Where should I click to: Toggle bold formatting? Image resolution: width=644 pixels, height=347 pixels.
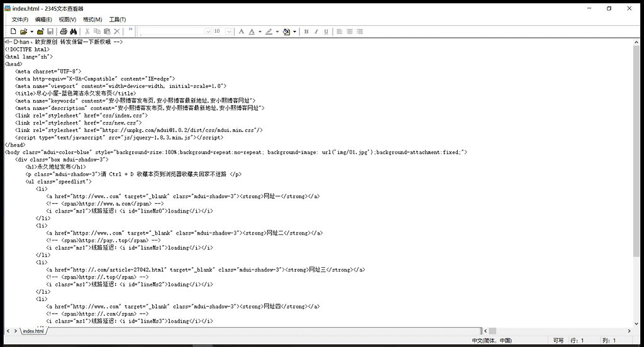(x=306, y=31)
